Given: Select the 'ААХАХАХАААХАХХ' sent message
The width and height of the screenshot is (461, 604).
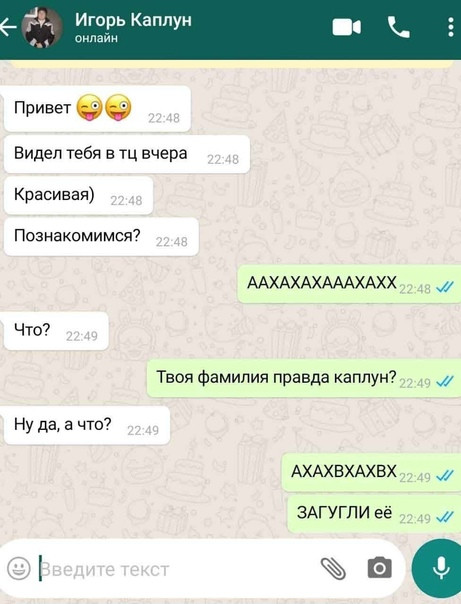Looking at the screenshot, I should [x=349, y=284].
